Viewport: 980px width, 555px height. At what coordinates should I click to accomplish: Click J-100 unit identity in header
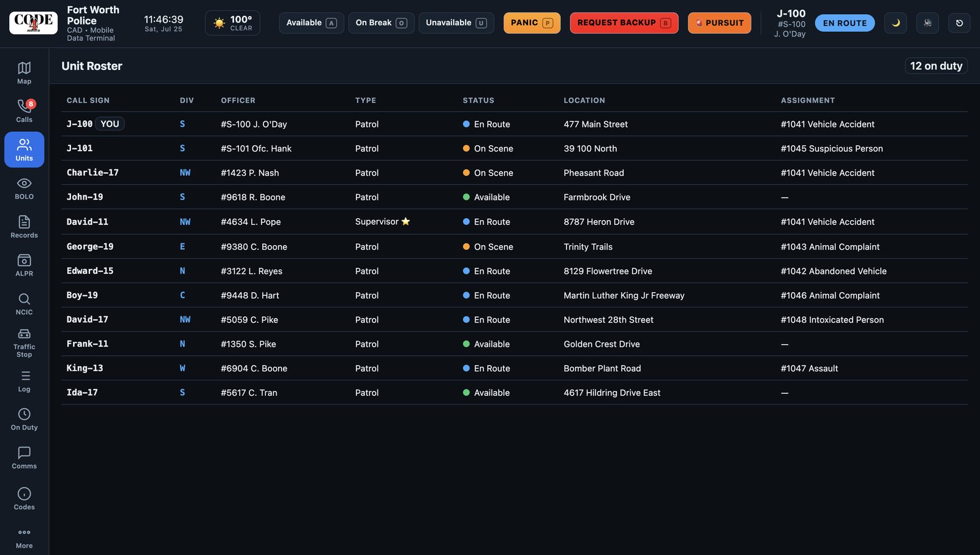790,23
